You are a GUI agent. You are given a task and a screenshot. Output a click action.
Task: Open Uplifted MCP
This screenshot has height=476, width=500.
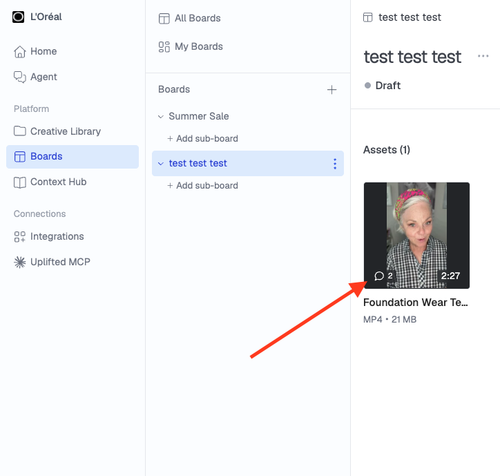point(52,262)
